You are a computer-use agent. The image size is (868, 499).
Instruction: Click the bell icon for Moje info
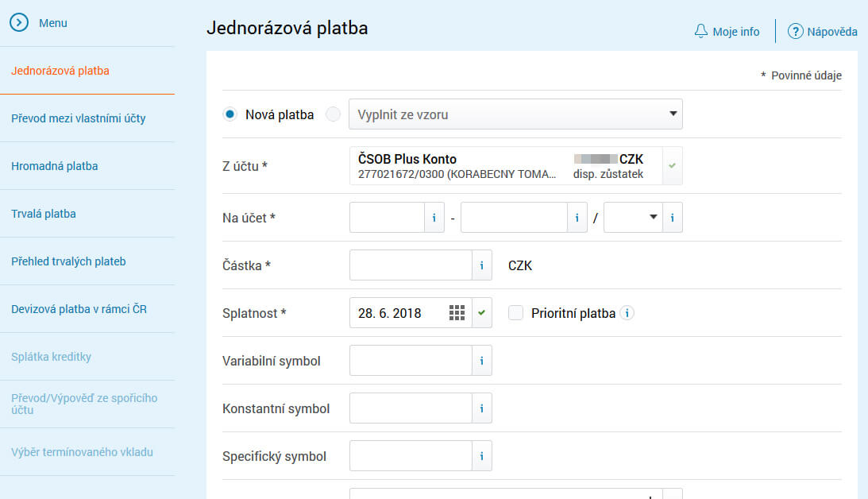700,32
